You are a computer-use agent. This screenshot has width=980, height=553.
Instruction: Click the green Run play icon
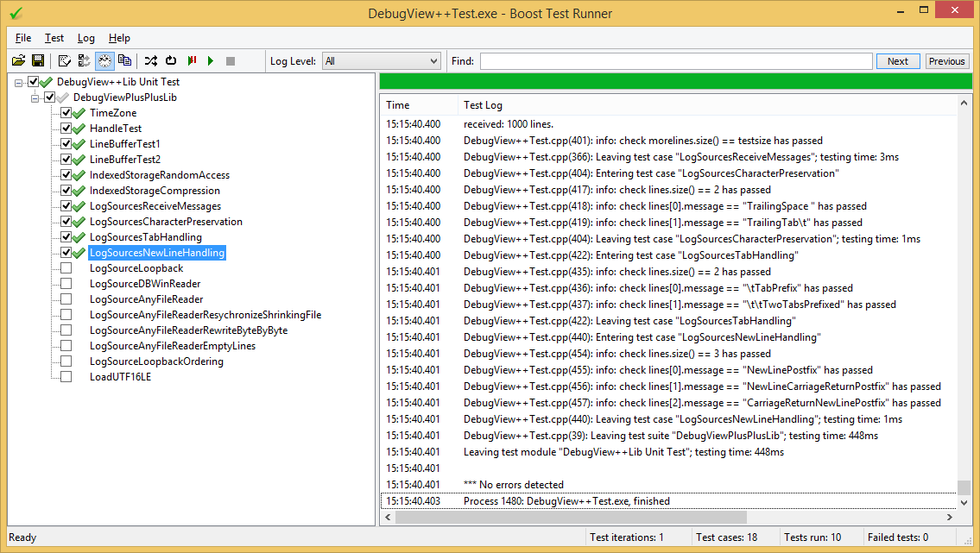211,60
